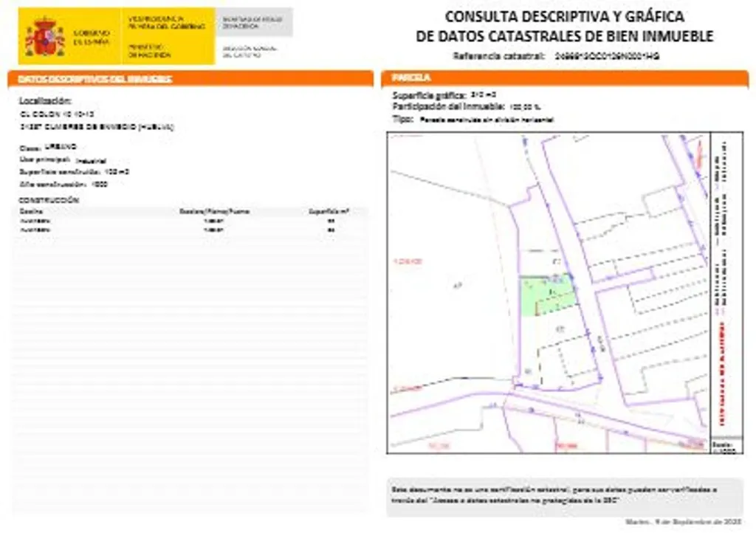Click the 'CL COLON' street address line
The width and height of the screenshot is (756, 533).
pyautogui.click(x=57, y=114)
